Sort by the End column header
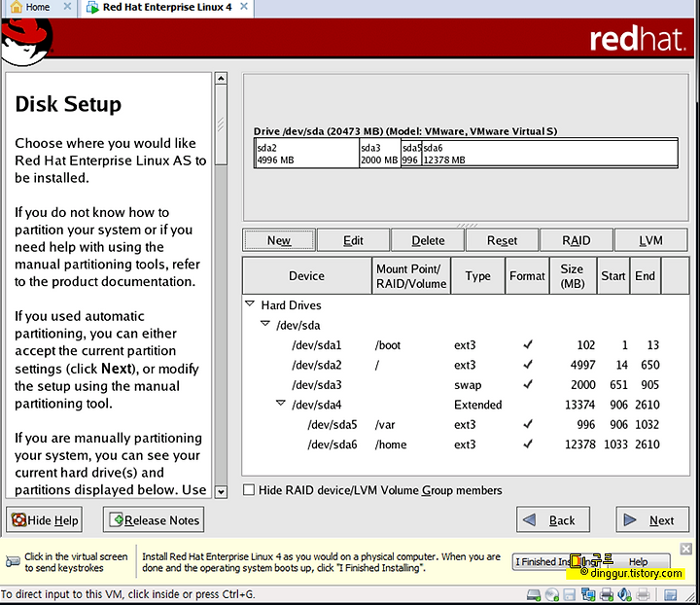This screenshot has height=605, width=700. point(646,275)
